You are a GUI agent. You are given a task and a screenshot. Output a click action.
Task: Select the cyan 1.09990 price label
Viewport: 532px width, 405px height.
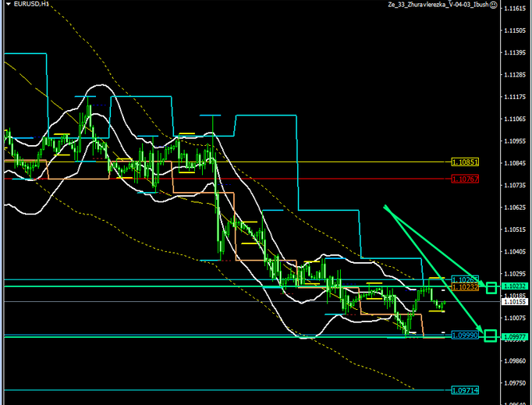[465, 334]
